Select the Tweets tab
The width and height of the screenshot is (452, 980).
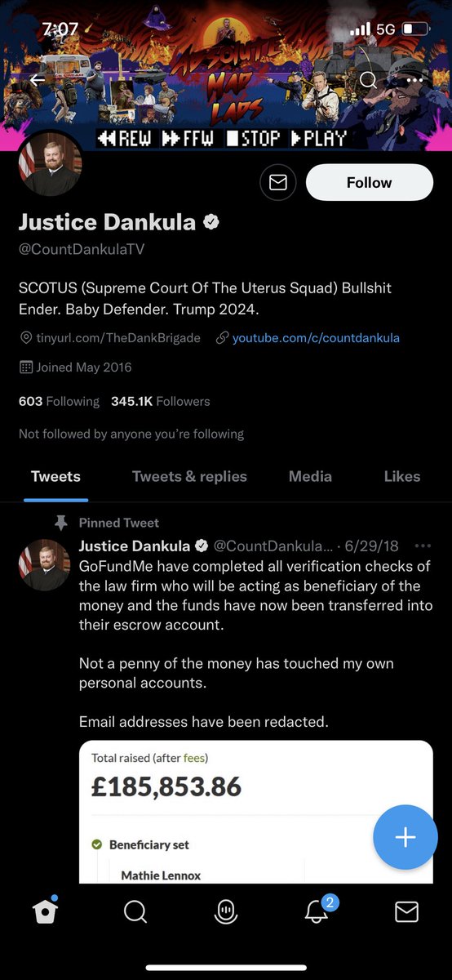coord(55,476)
